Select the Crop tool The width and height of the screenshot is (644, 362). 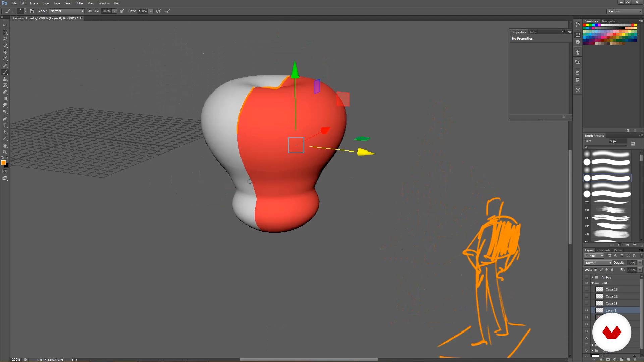[x=5, y=52]
